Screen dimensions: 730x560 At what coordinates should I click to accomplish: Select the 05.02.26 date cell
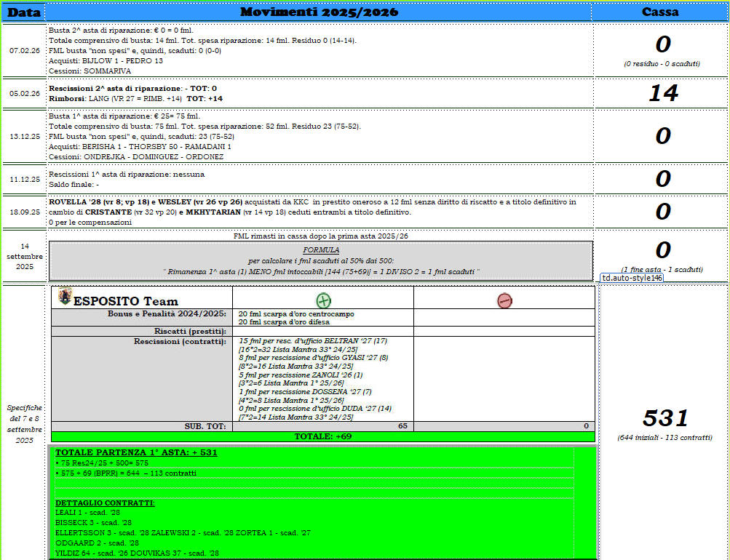pyautogui.click(x=25, y=93)
